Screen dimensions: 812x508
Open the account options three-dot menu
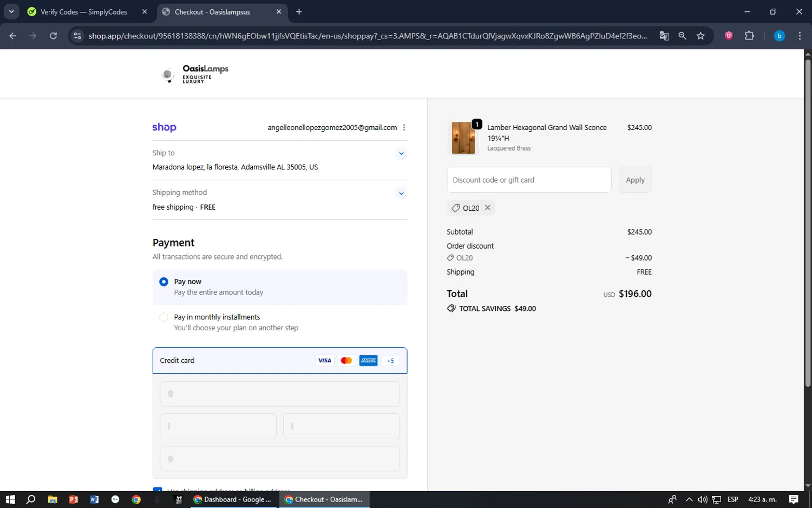point(404,128)
